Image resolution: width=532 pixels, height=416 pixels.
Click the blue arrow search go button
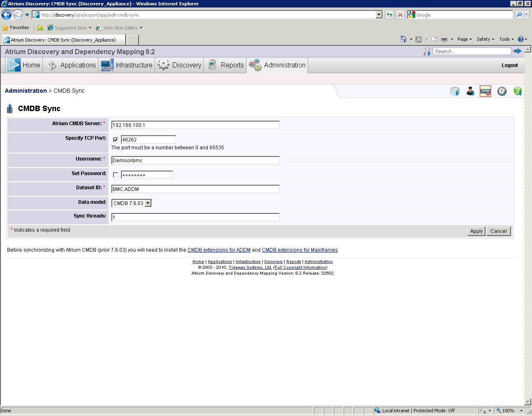pyautogui.click(x=517, y=51)
